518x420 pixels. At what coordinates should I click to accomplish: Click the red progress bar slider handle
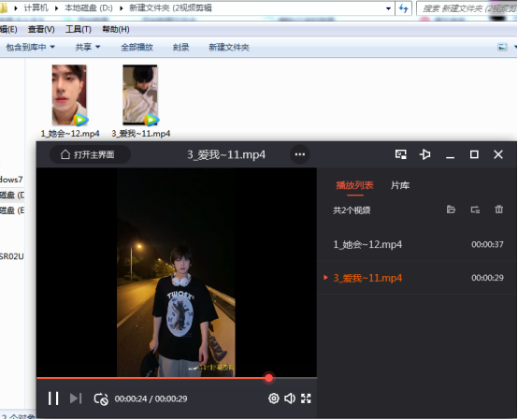coord(269,378)
